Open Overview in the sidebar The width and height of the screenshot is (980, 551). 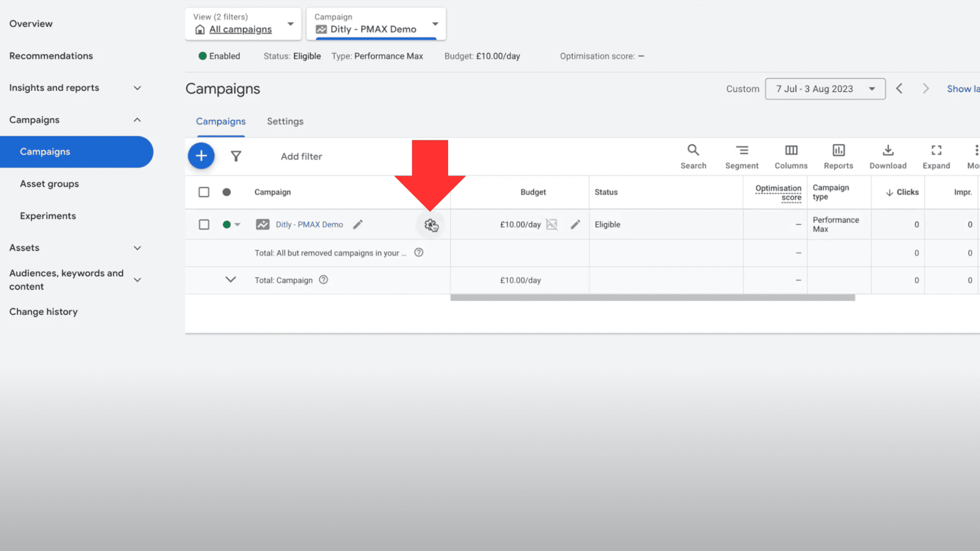point(31,23)
